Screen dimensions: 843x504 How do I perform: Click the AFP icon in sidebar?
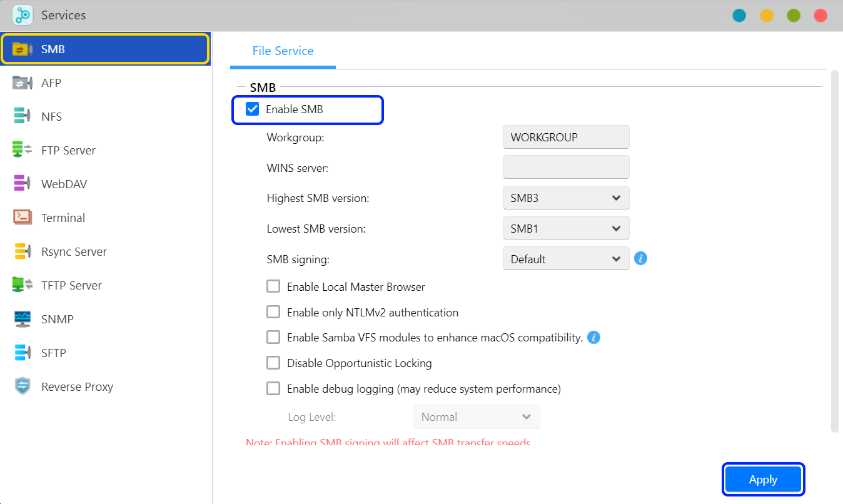pyautogui.click(x=23, y=83)
